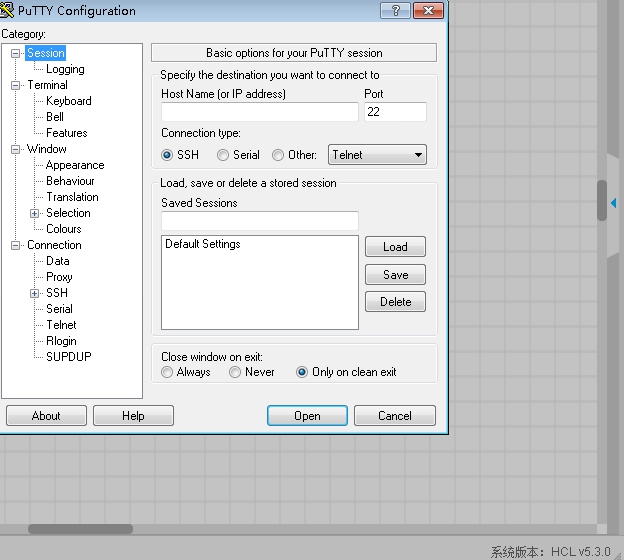
Task: Collapse the Session tree node
Action: [x=15, y=53]
